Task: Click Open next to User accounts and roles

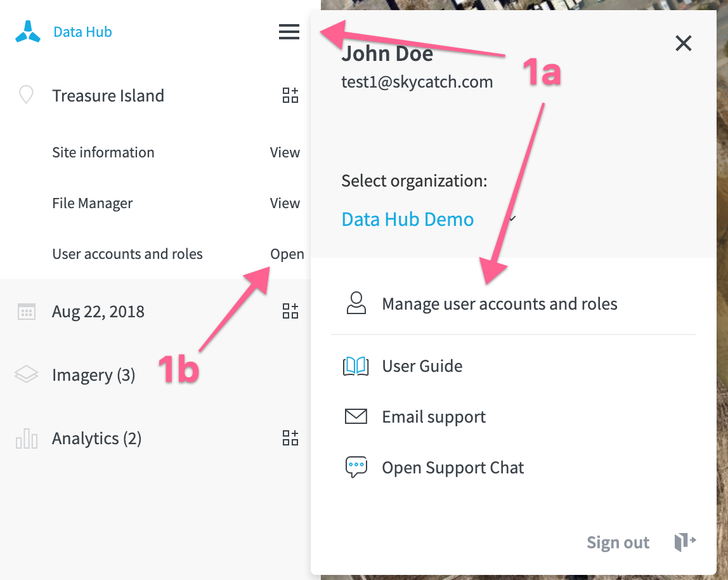Action: pos(287,254)
